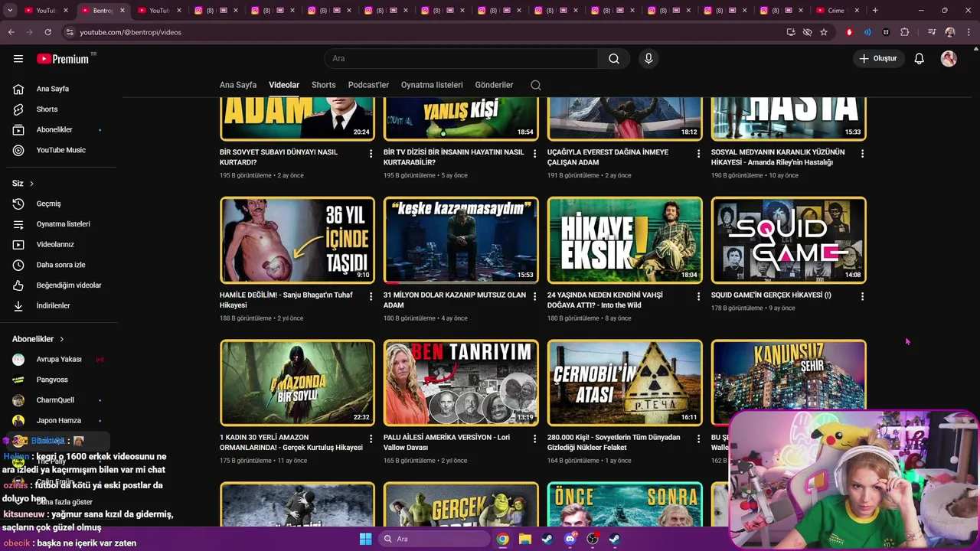Reload the page in the browser
Screen dimensions: 980x551
[47, 32]
